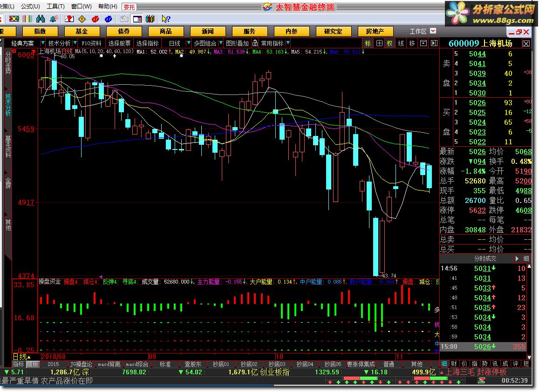This screenshot has height=392, width=539.
Task: Toggle the 指标 mode at chart bottom-left
Action: [19, 364]
